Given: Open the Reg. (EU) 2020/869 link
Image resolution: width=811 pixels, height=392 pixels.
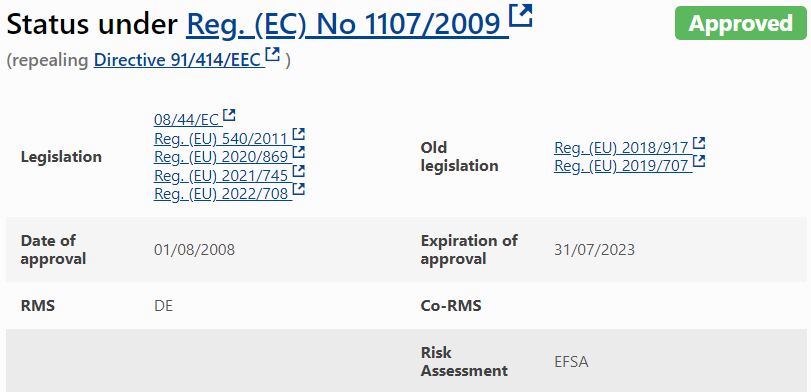Looking at the screenshot, I should pyautogui.click(x=222, y=157).
